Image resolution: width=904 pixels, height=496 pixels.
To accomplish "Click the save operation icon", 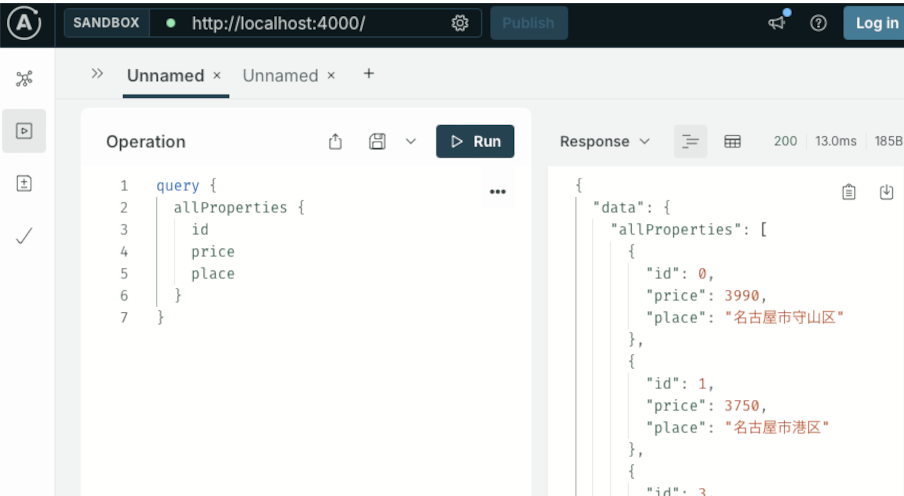I will point(377,142).
